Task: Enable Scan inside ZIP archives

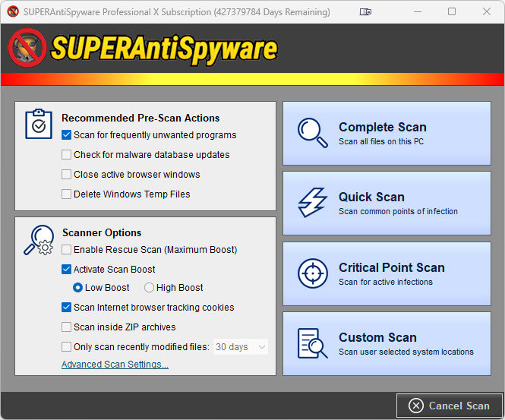Action: [x=67, y=327]
